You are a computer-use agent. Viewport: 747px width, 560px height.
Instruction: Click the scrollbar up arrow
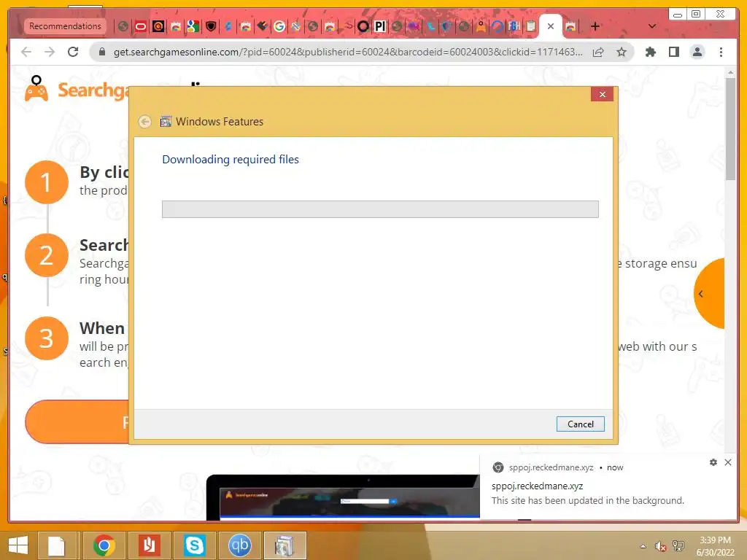(x=730, y=72)
